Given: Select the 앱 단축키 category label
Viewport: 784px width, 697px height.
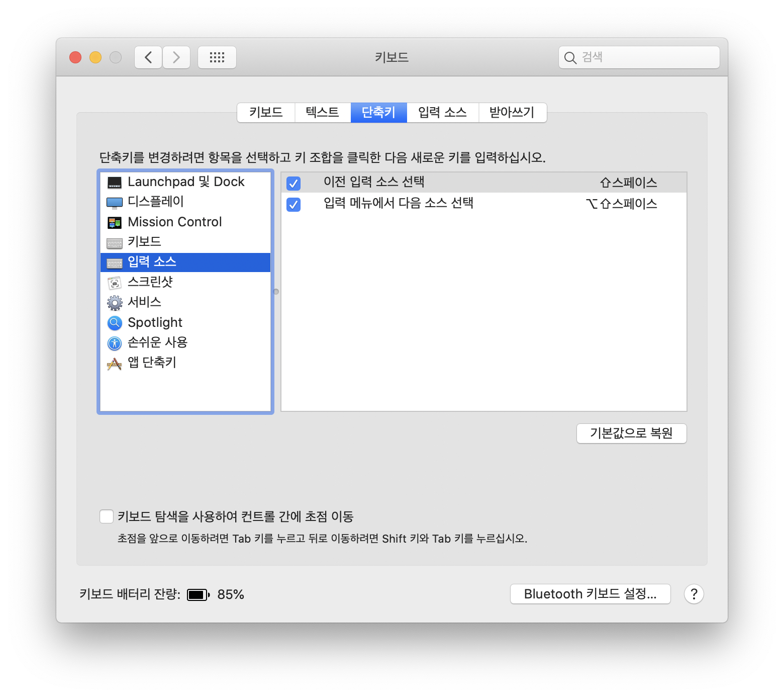Looking at the screenshot, I should pos(152,363).
